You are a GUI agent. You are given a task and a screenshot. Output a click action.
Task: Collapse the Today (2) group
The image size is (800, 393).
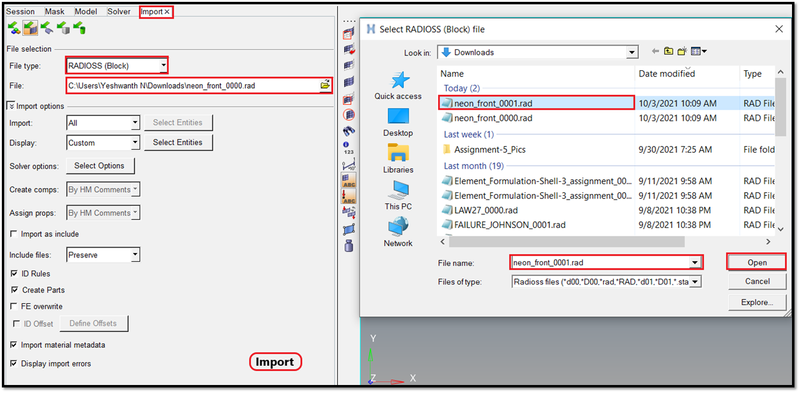coord(462,88)
